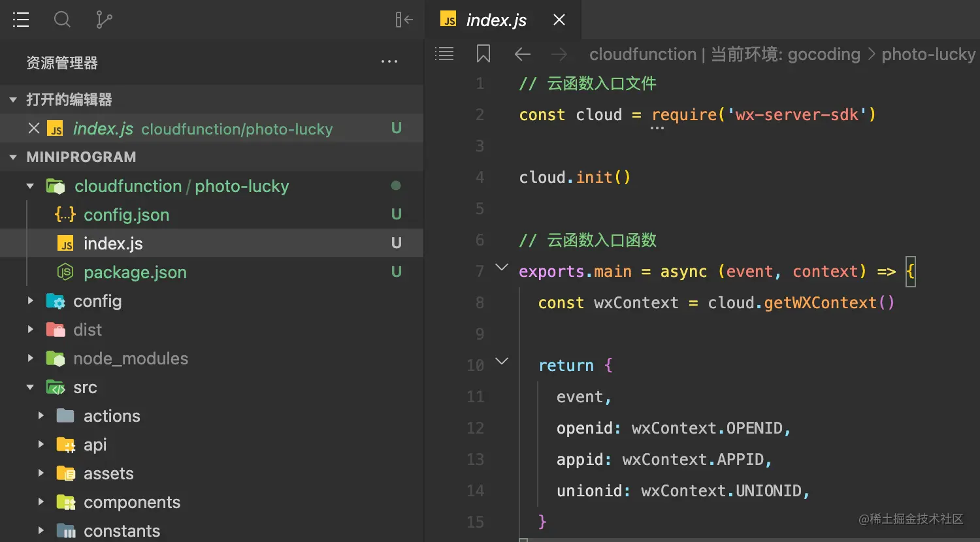Fold the exports.main function at line 7
Screen dimensions: 980x542
(x=502, y=267)
